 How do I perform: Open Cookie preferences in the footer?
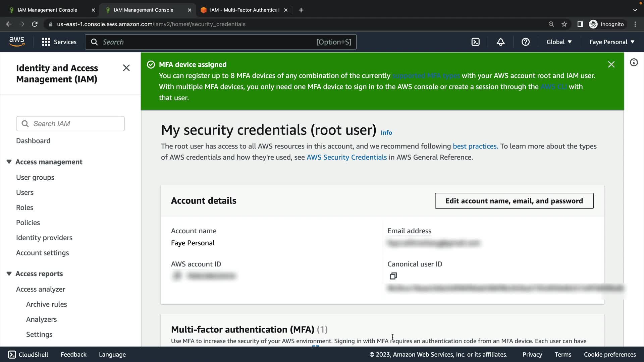coord(609,354)
